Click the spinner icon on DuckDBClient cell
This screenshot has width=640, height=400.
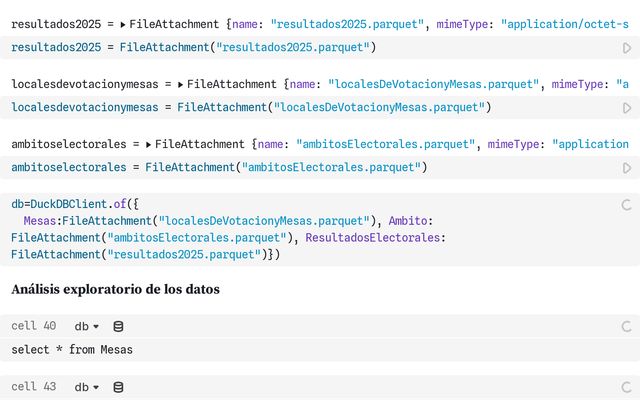[x=626, y=205]
